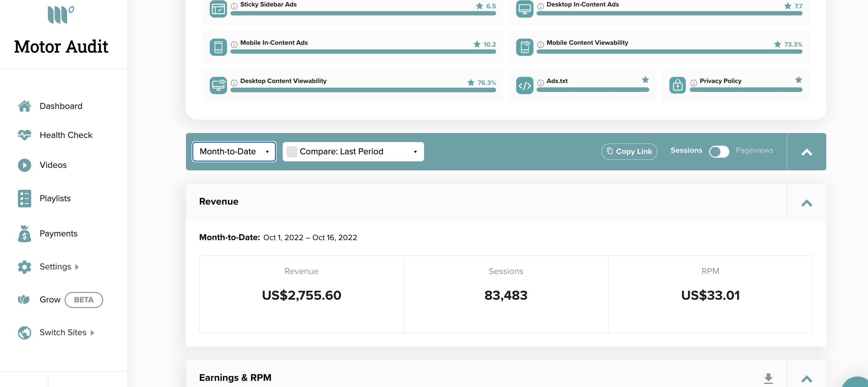
Task: Click the Mobile In-Content Ads phone icon
Action: coord(218,47)
